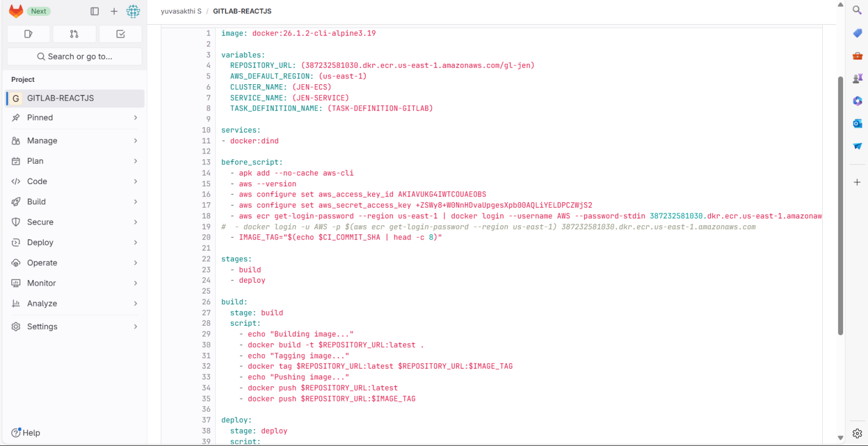Click the yuvasakthi S breadcrumb link
The width and height of the screenshot is (868, 446).
point(181,11)
